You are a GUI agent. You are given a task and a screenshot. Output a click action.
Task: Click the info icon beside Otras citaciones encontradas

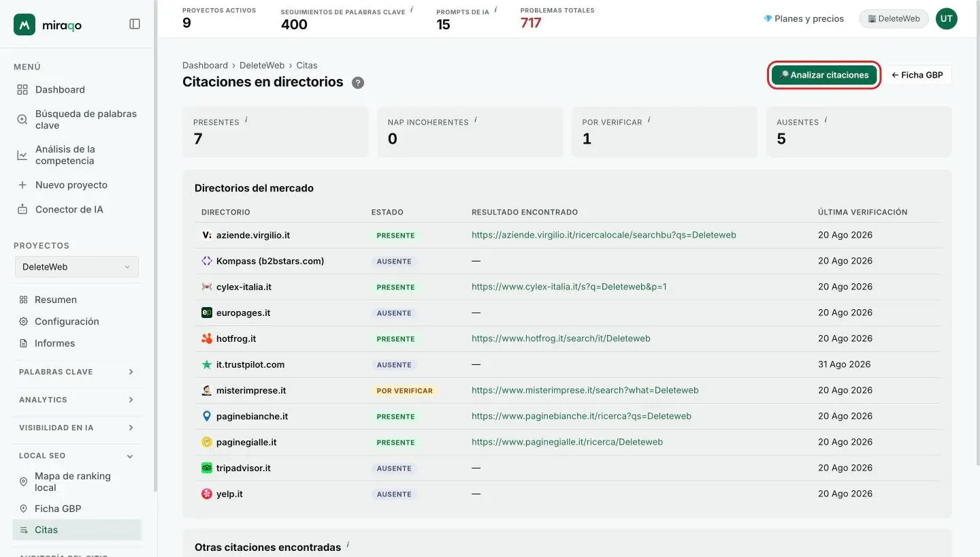pos(348,545)
